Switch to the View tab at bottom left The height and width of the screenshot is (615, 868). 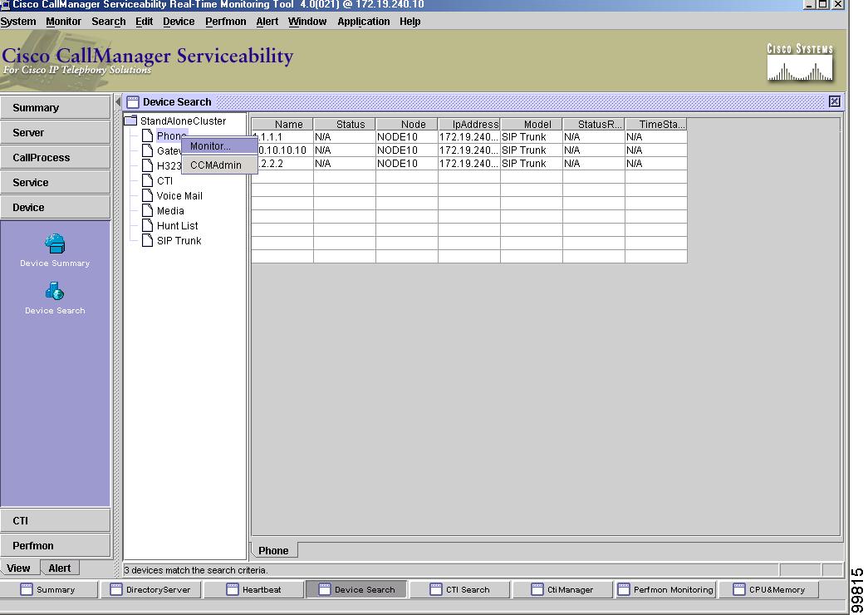point(19,568)
